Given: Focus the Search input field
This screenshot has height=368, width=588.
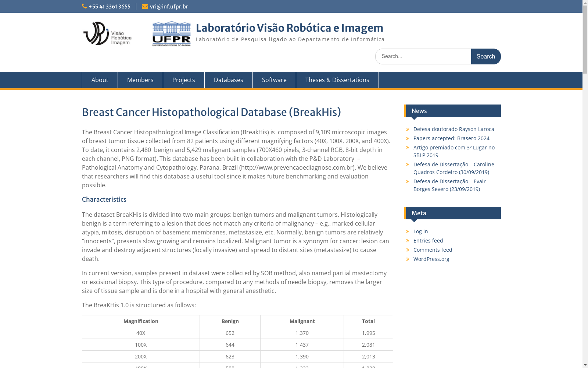Looking at the screenshot, I should point(423,56).
